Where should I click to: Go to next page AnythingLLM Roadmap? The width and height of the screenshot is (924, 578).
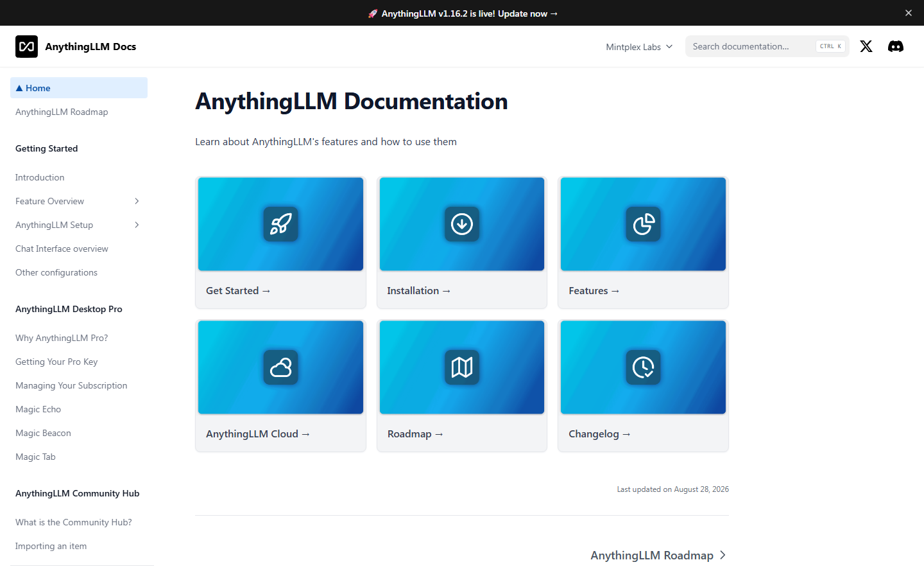point(658,556)
